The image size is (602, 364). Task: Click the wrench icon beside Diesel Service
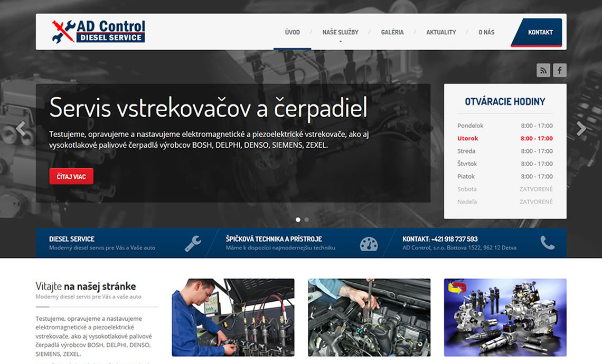pyautogui.click(x=193, y=243)
